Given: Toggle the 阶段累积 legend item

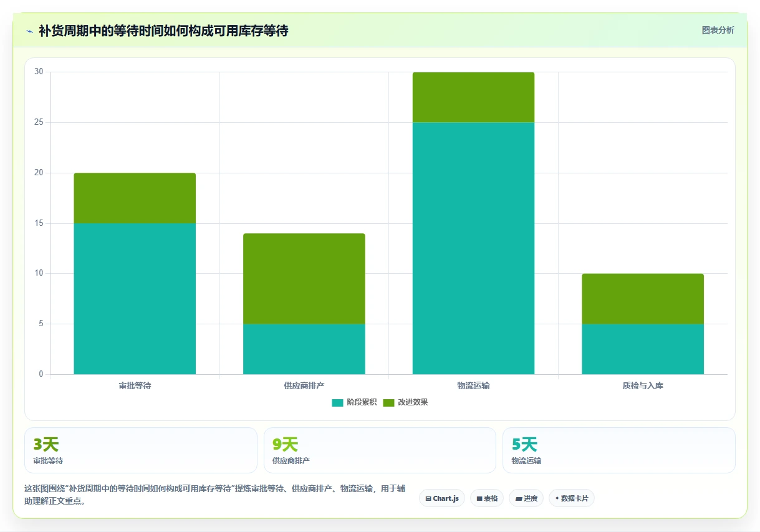Looking at the screenshot, I should (354, 402).
